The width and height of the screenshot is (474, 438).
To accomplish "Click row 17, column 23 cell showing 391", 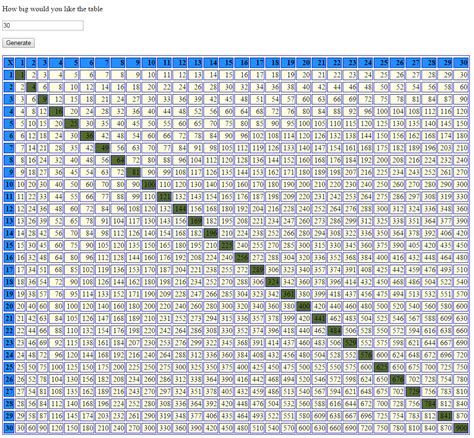I will point(350,270).
